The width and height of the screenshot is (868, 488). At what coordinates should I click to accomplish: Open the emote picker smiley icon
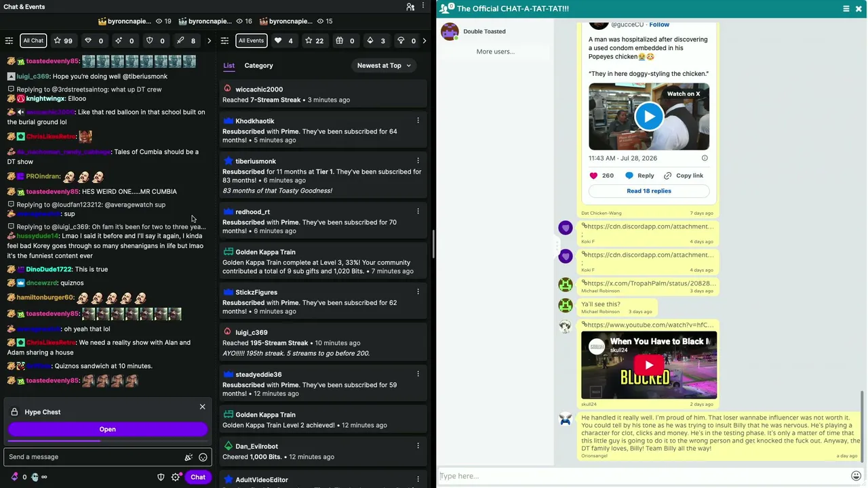click(x=203, y=457)
